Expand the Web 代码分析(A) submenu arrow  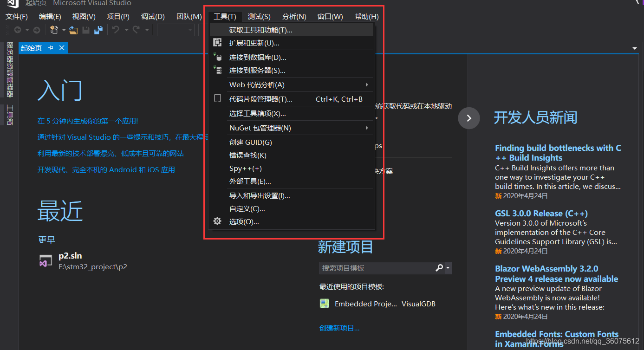[367, 84]
